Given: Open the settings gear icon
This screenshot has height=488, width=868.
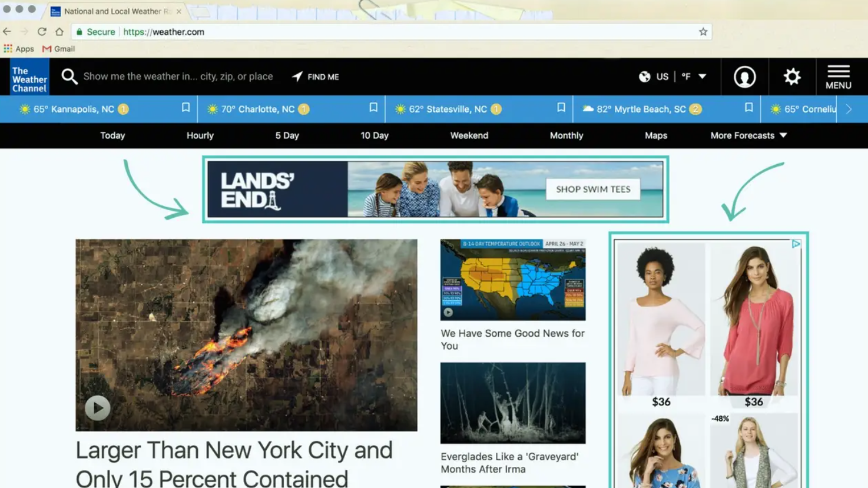Looking at the screenshot, I should pyautogui.click(x=791, y=77).
